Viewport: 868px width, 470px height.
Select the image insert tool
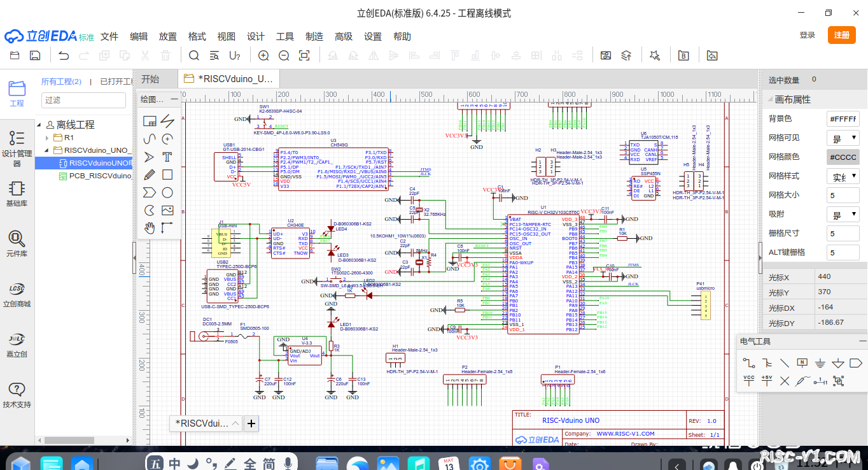tap(167, 210)
